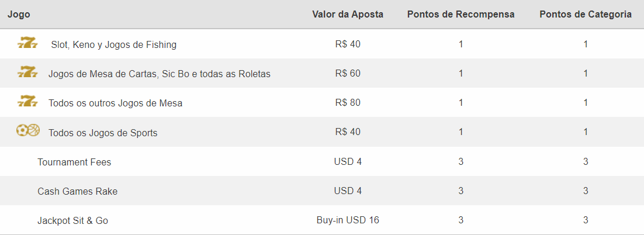Click the USD 4 value in Cash Games Rake row
Screen dimensions: 644x235
tap(348, 191)
